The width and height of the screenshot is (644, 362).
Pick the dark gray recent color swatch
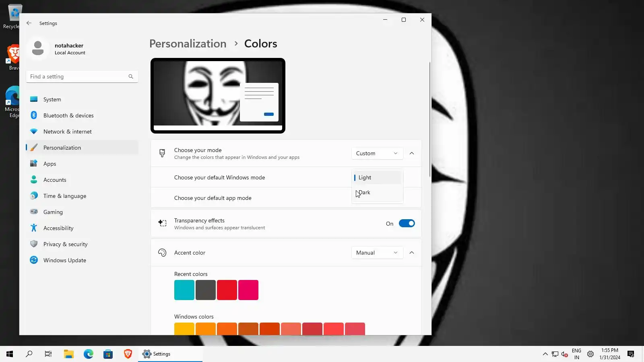point(206,290)
